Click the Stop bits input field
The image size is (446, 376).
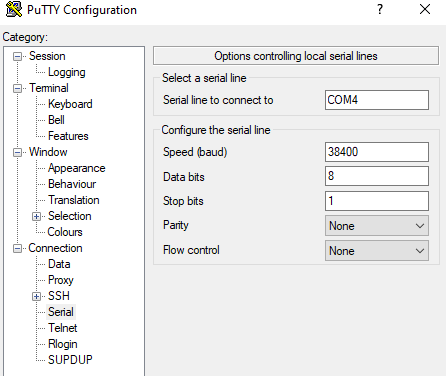click(377, 201)
